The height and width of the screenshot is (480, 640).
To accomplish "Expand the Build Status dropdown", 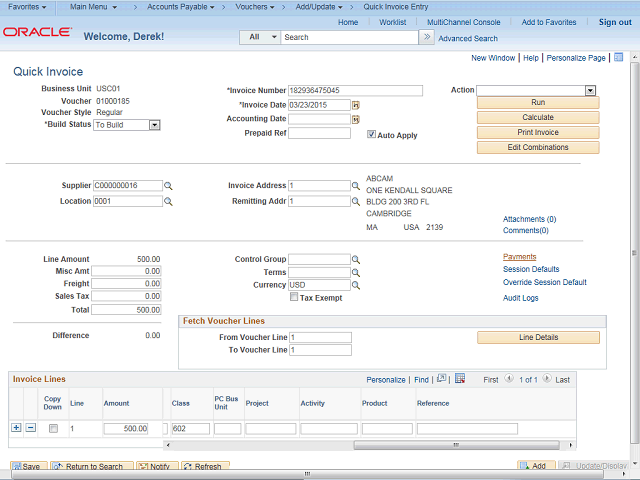I will click(155, 125).
